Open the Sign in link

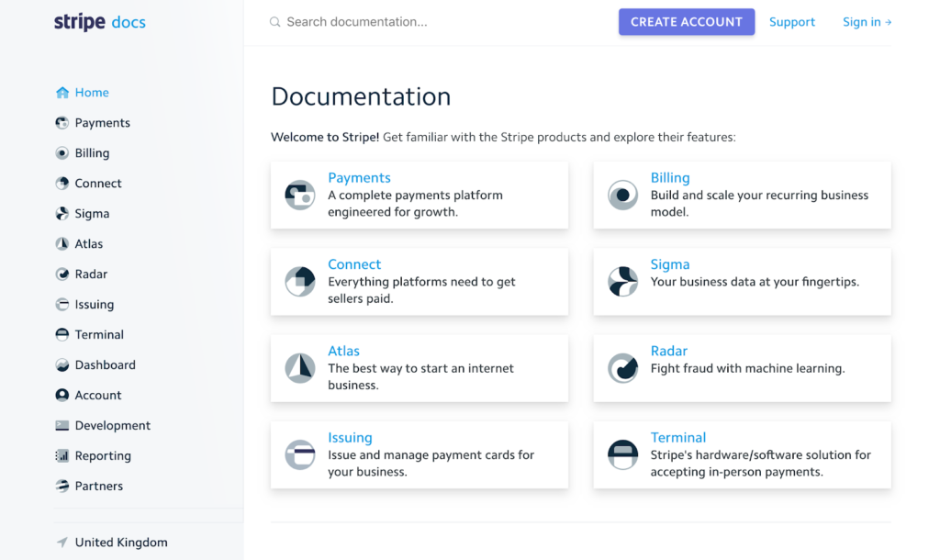click(867, 21)
